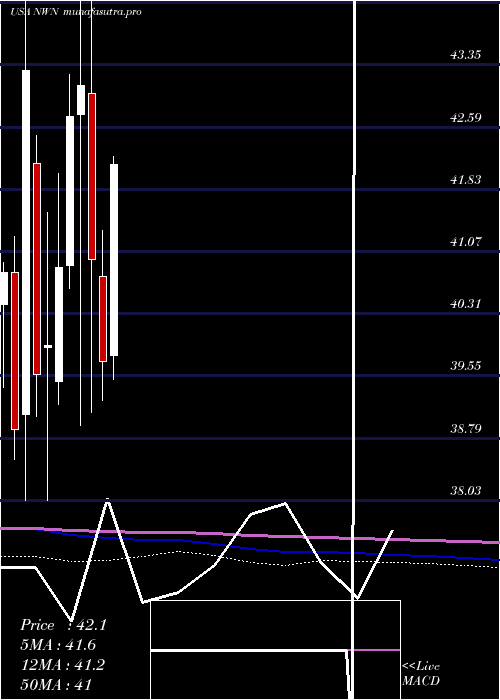Click the 39.55 price axis label

coord(466,366)
